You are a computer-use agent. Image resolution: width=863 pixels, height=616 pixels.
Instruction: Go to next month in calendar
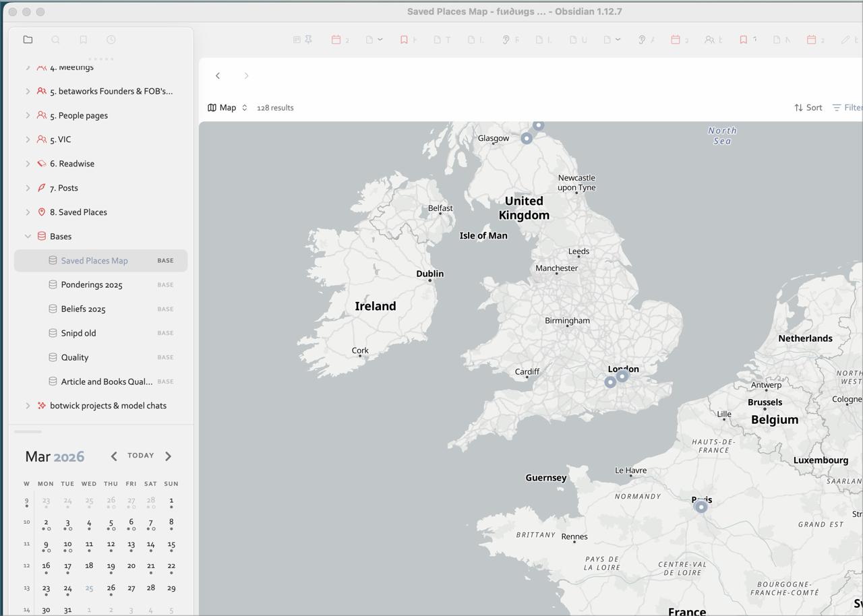[x=168, y=456]
